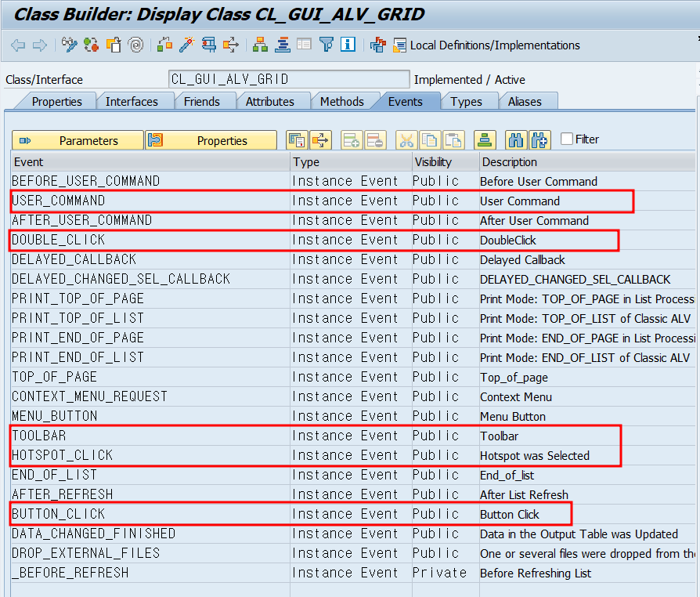Viewport: 700px width, 597px height.
Task: Open the source code icon in events toolbar
Action: 297,140
